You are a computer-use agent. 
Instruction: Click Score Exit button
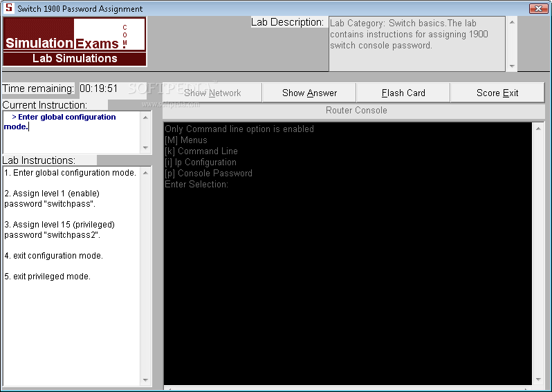click(x=497, y=93)
